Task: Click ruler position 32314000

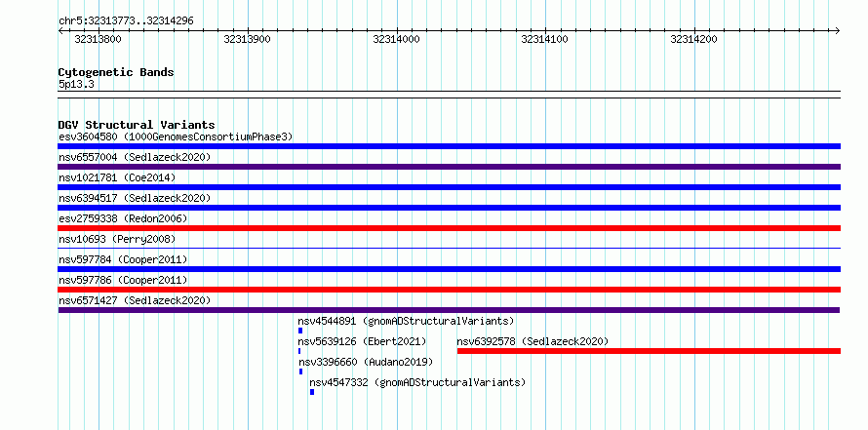Action: (x=396, y=39)
